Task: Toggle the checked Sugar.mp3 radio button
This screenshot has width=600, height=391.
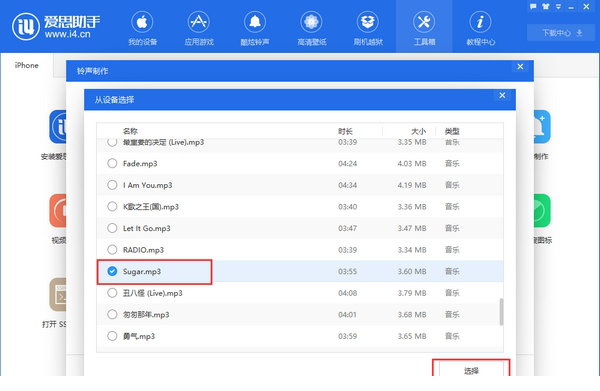Action: click(112, 271)
